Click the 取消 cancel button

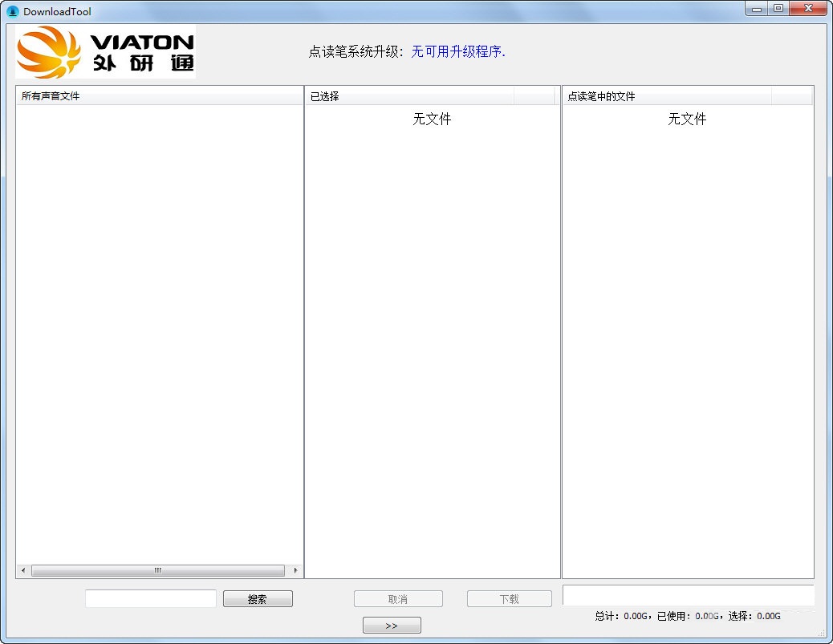click(x=398, y=599)
